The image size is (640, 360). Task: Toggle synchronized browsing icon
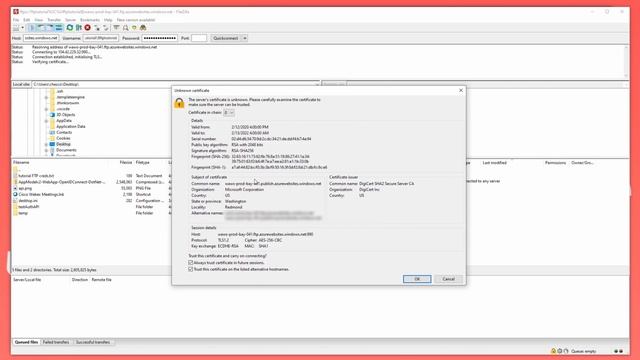134,28
